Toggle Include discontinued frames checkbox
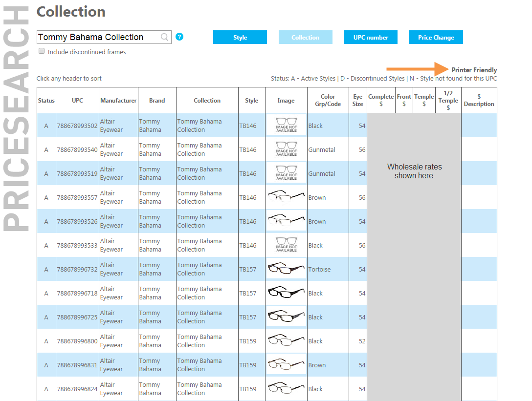The image size is (532, 401). pos(42,51)
